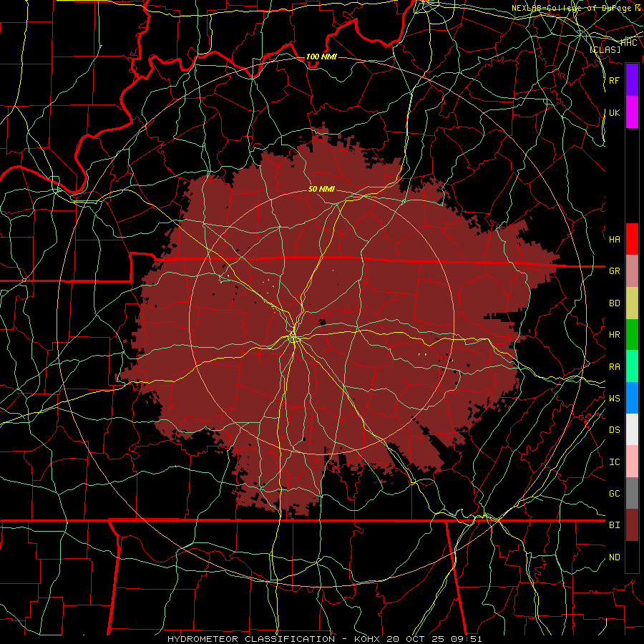Click the GC gray legend swatch

click(x=632, y=493)
